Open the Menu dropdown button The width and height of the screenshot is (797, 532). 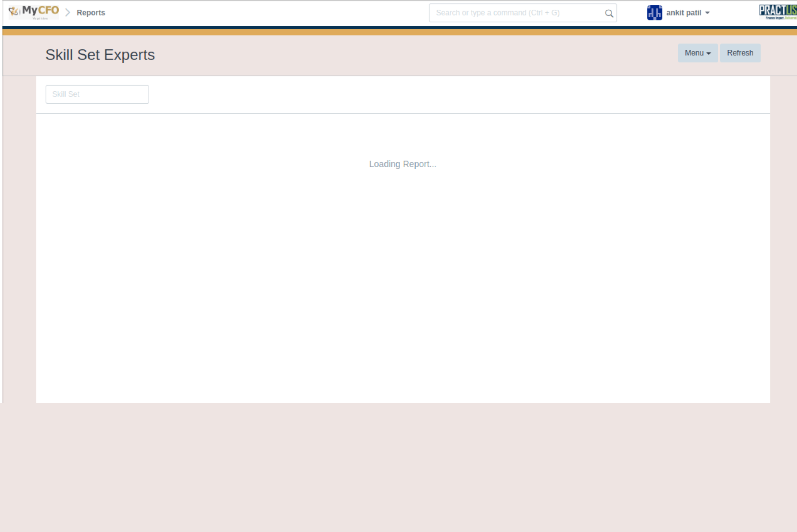tap(697, 53)
